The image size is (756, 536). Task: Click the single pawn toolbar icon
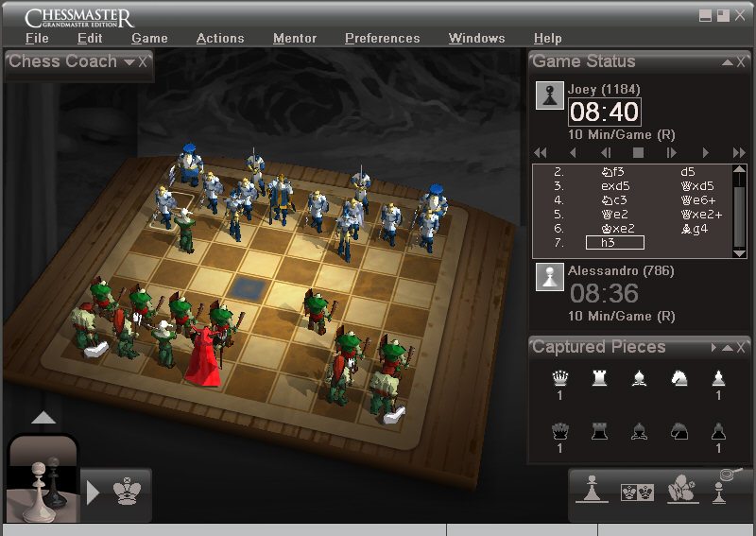point(593,489)
